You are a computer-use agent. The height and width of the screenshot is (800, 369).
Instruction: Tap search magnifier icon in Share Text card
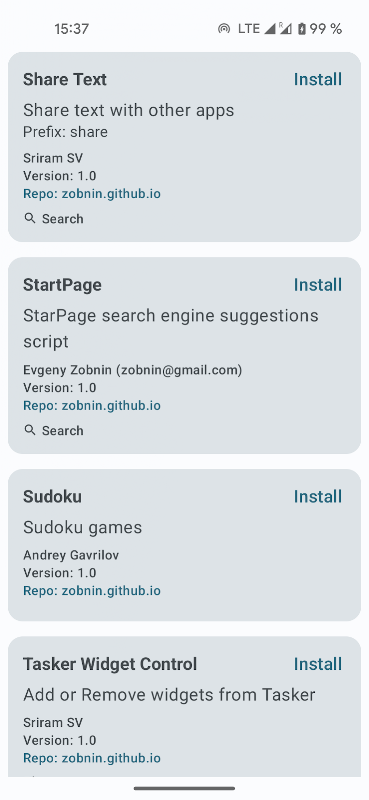point(30,218)
